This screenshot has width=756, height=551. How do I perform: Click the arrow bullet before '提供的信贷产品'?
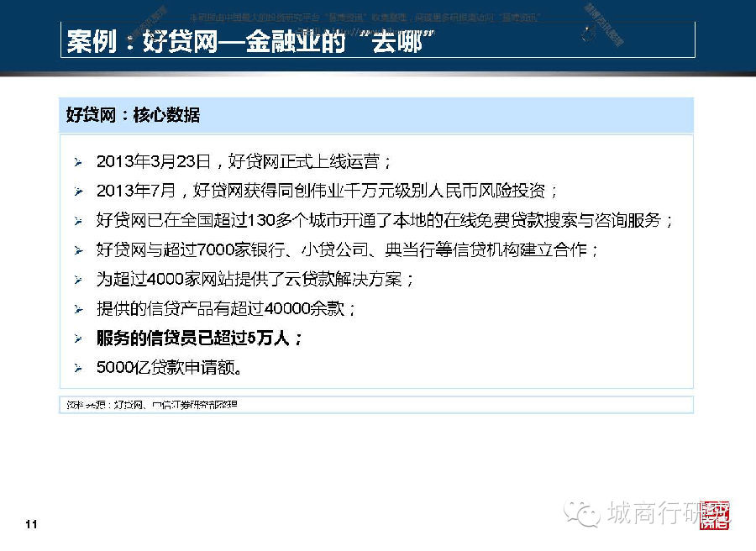(78, 309)
